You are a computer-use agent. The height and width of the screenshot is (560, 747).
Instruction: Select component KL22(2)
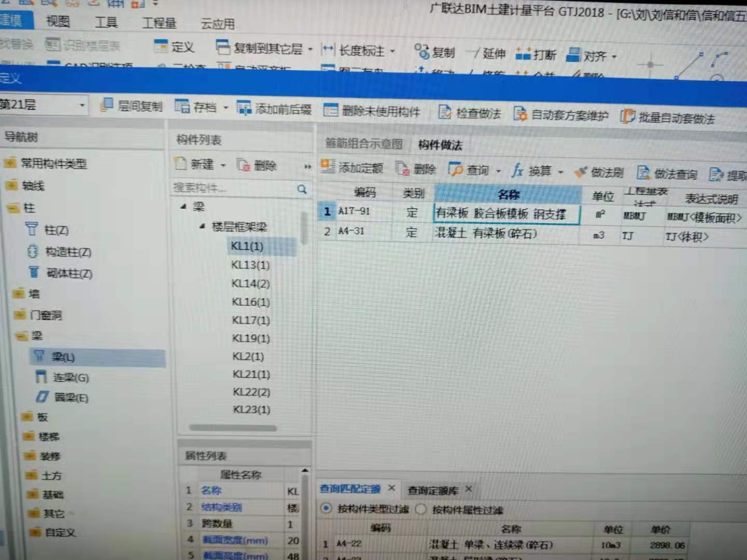point(252,391)
